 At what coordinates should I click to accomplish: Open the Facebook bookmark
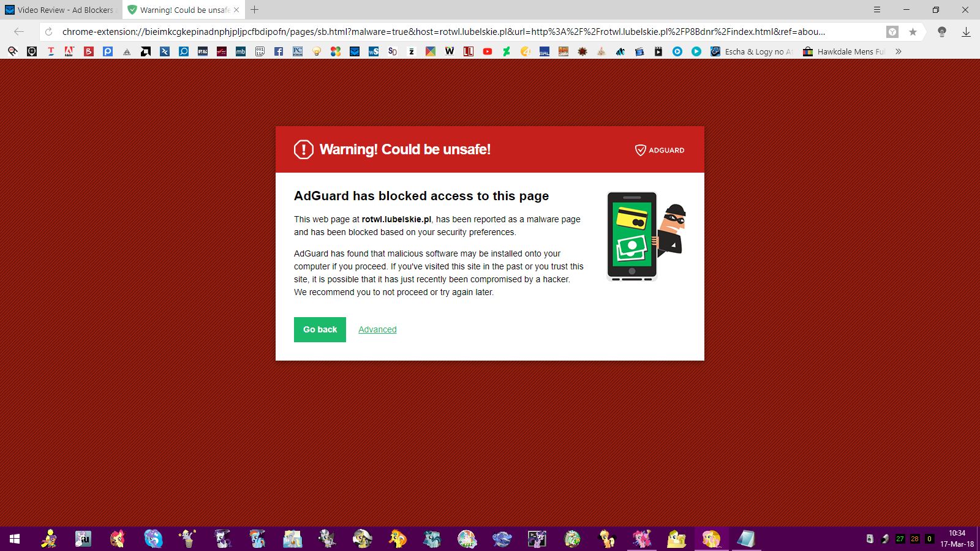(x=279, y=51)
